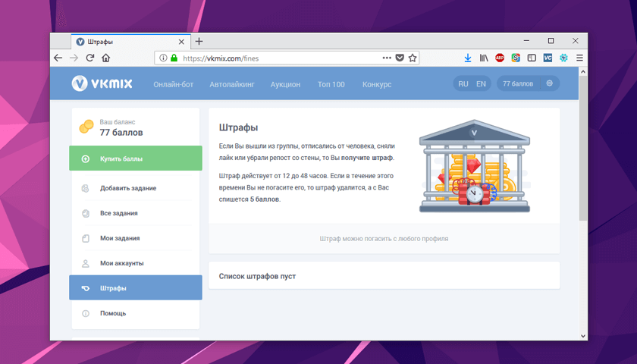The width and height of the screenshot is (637, 364).
Task: Click the green padlock site security icon
Action: (174, 58)
